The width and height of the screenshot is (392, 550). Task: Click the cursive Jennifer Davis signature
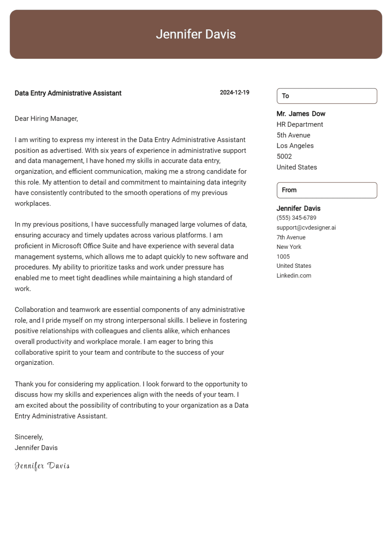click(42, 466)
